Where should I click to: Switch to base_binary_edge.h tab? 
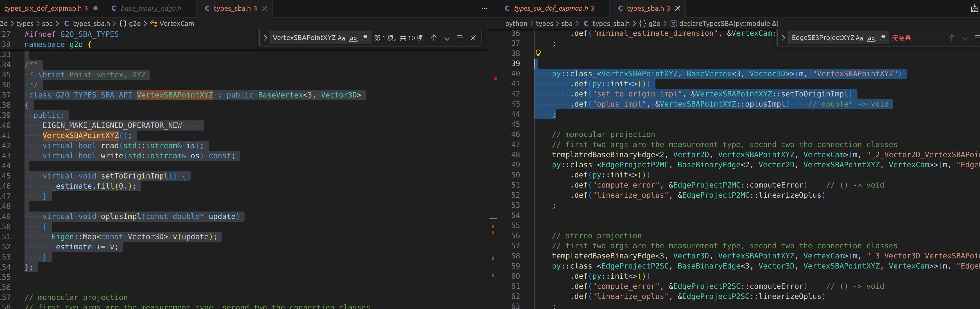pyautogui.click(x=151, y=8)
